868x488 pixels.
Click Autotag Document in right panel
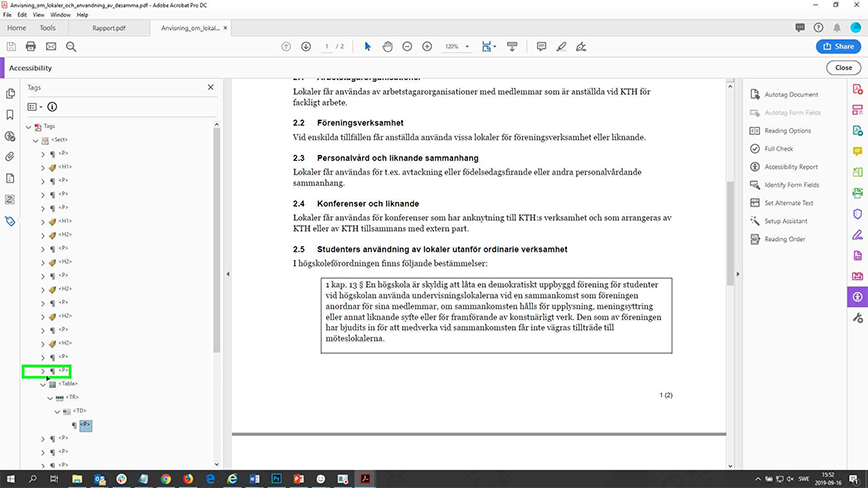pos(790,94)
